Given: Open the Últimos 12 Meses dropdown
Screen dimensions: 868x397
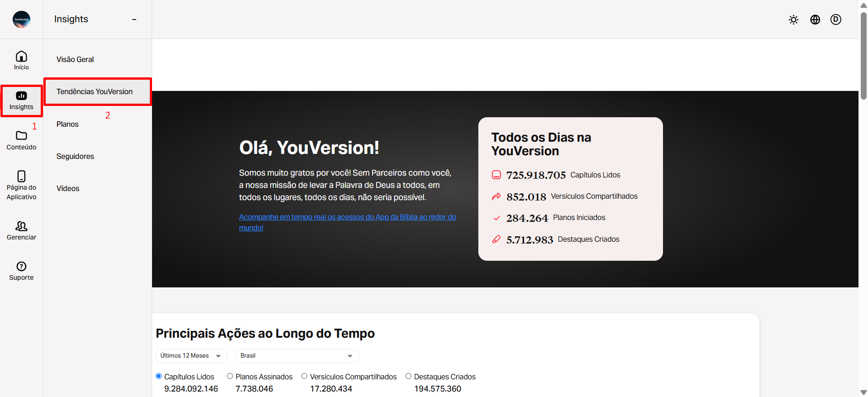Looking at the screenshot, I should 191,356.
